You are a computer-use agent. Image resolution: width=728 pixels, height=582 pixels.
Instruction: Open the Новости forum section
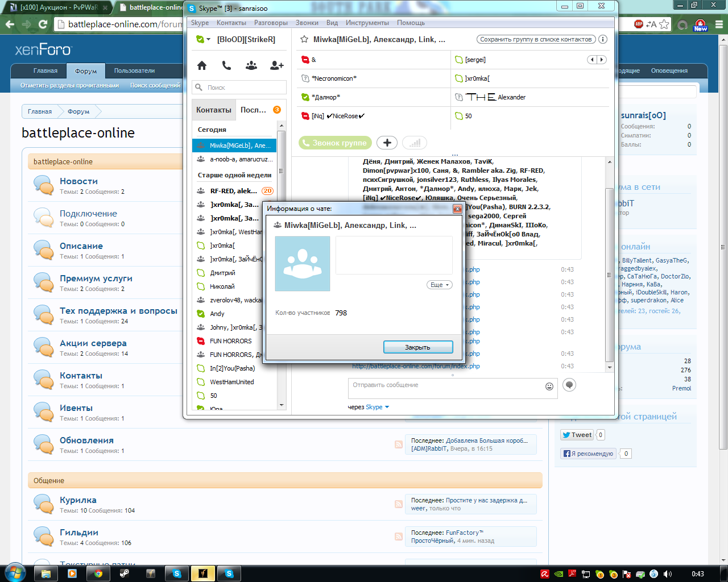[78, 181]
